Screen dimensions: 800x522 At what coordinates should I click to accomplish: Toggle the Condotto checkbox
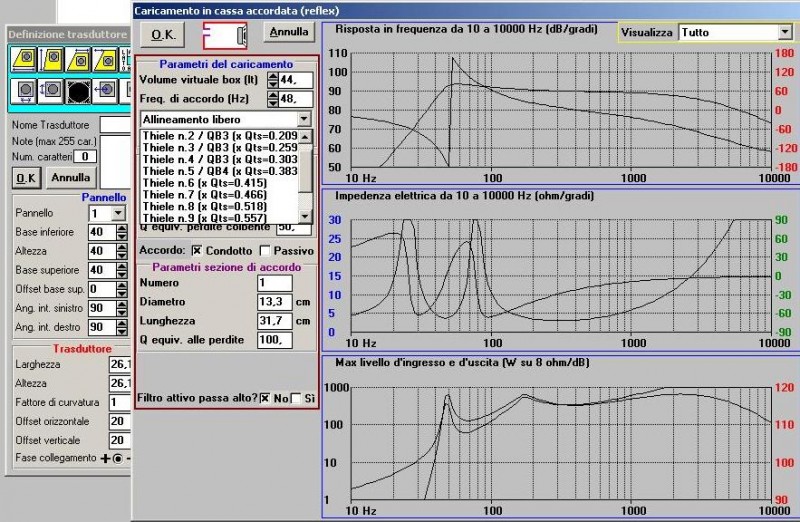(x=197, y=251)
